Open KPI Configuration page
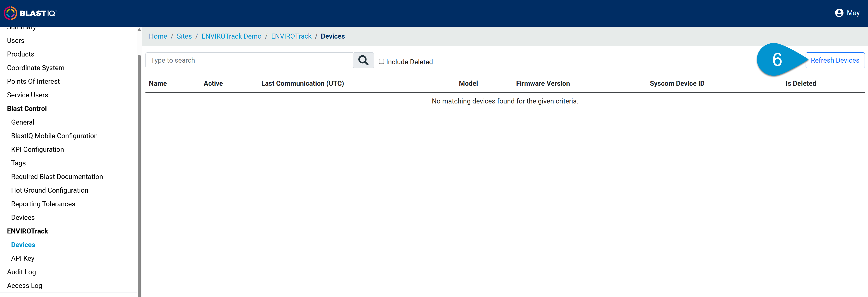 (37, 150)
